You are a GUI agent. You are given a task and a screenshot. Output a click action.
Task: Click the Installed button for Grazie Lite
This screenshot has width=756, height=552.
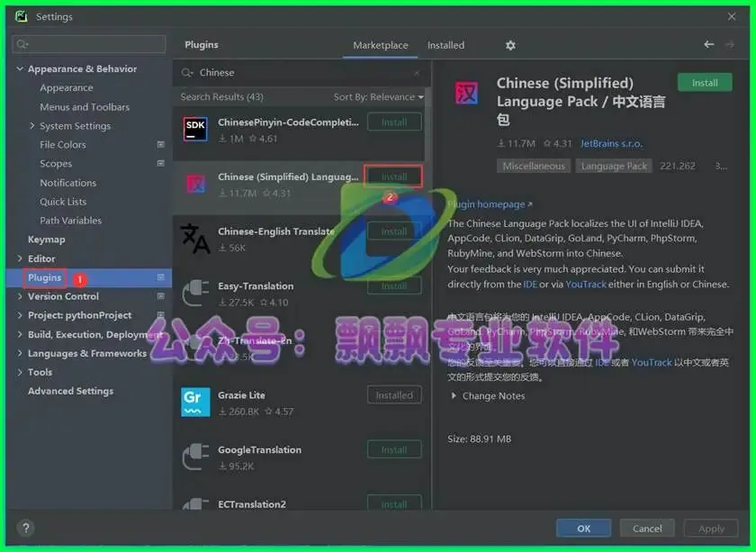click(x=394, y=395)
